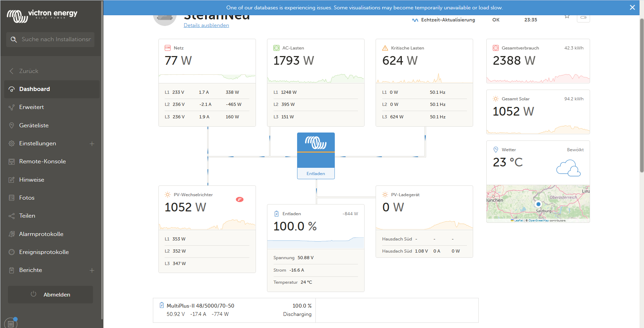Screen dimensions: 644x328
Task: Click the search magnifier icon
Action: (x=14, y=39)
